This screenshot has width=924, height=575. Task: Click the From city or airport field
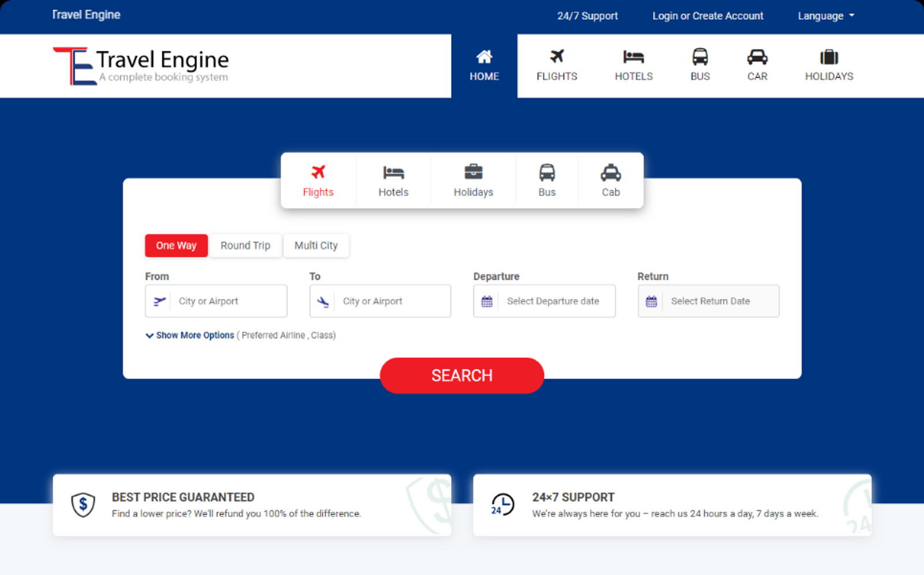[225, 301]
